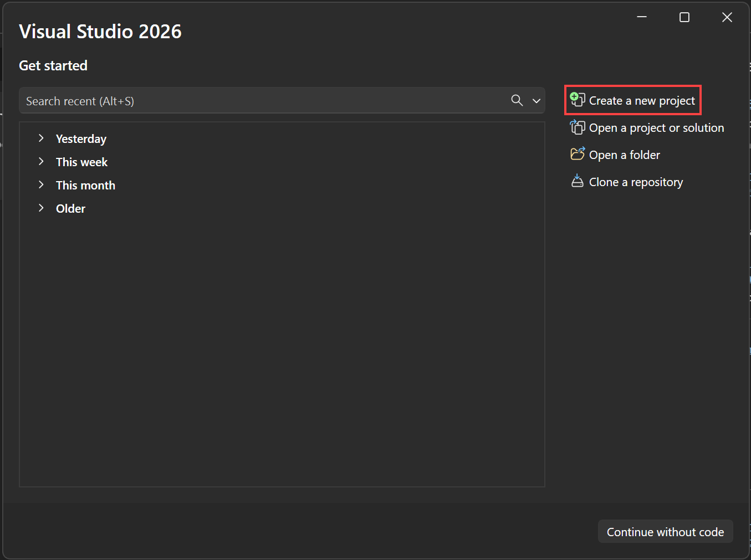Click the recent projects list area
This screenshot has height=560, width=751.
coord(282,332)
